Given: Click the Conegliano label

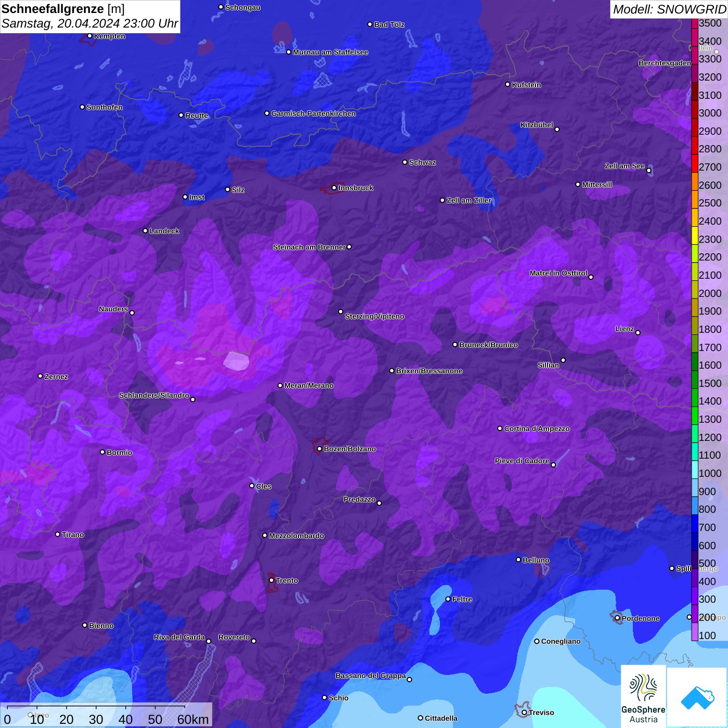Looking at the screenshot, I should click(561, 641).
